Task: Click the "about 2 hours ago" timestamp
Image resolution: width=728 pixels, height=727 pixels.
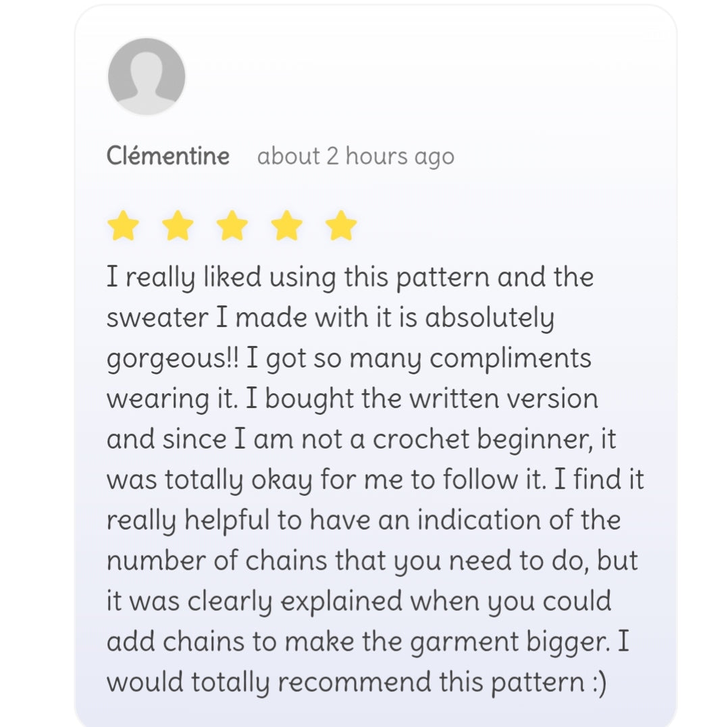Action: (x=355, y=157)
